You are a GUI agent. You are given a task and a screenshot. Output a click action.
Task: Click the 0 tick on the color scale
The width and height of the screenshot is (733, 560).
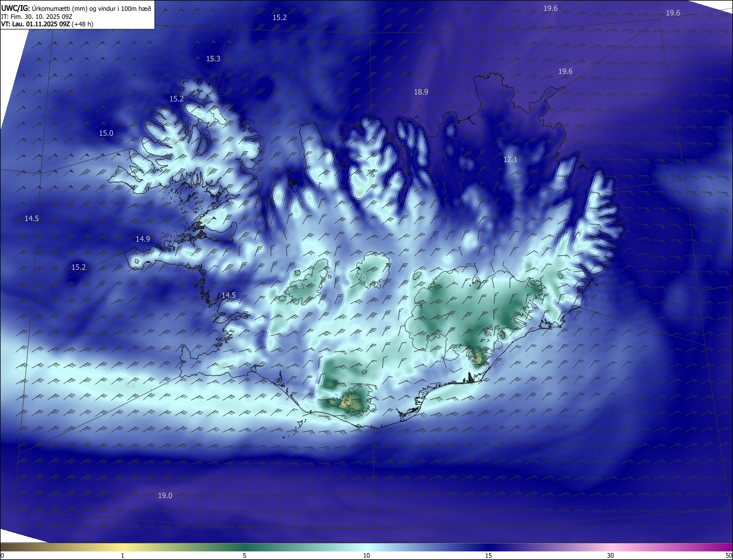tap(2, 555)
